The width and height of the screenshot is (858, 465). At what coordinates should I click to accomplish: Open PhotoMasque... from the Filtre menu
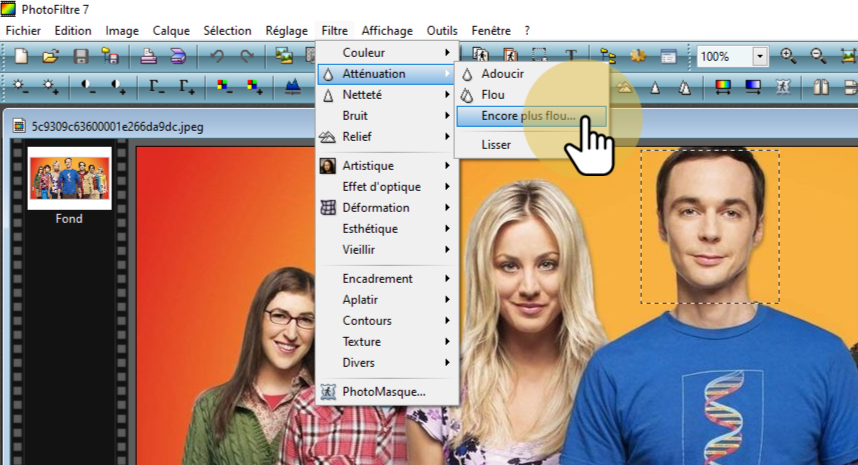387,392
